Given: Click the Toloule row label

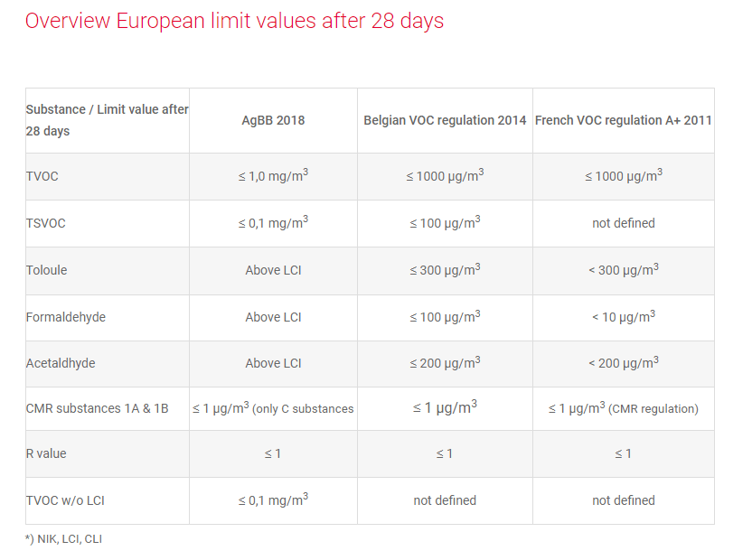Looking at the screenshot, I should pos(47,270).
